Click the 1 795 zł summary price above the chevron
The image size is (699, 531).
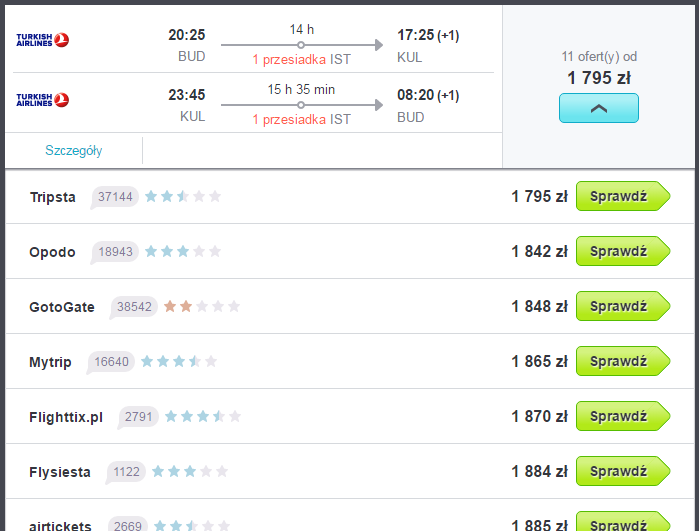(x=599, y=78)
